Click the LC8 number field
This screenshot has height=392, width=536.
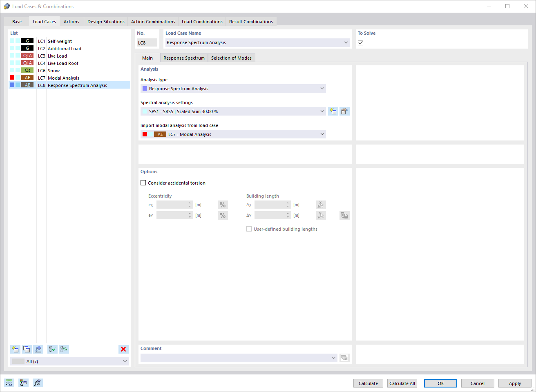click(x=147, y=42)
